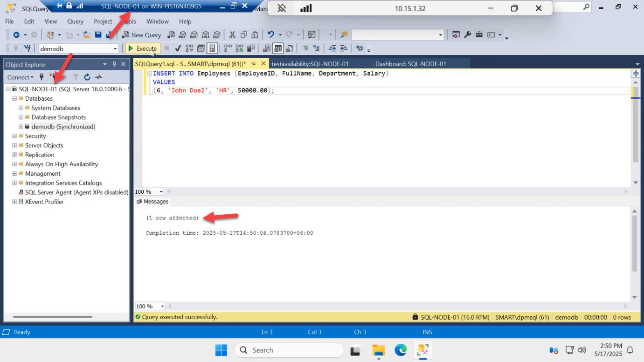Screen dimensions: 644x362
Task: Expand the demodb (Synchronized) node
Action: pos(21,126)
